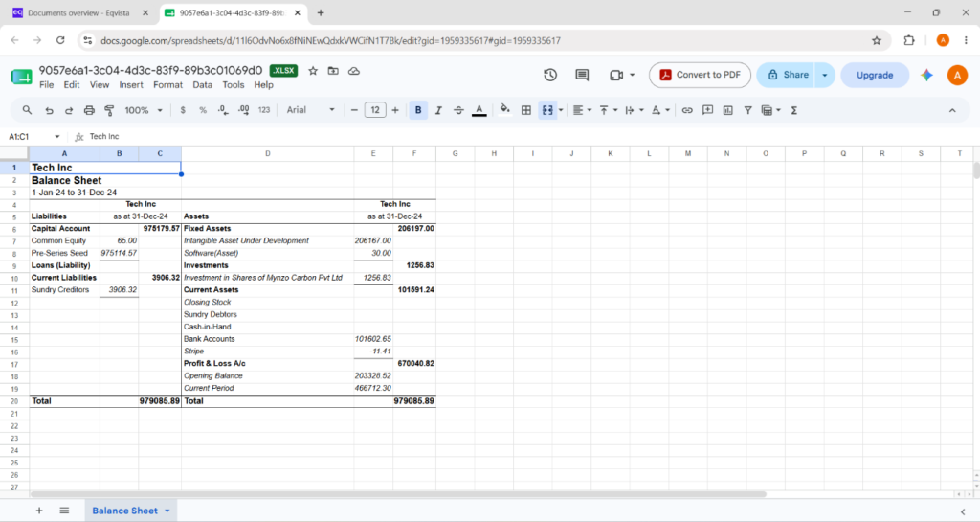
Task: Check the cloud save status icon
Action: click(x=354, y=71)
